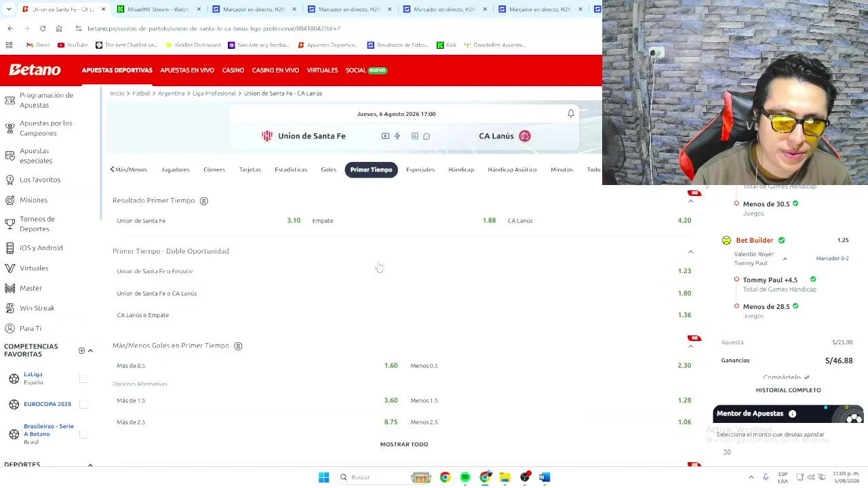Open Casino en Vivo from the top menu

[275, 70]
